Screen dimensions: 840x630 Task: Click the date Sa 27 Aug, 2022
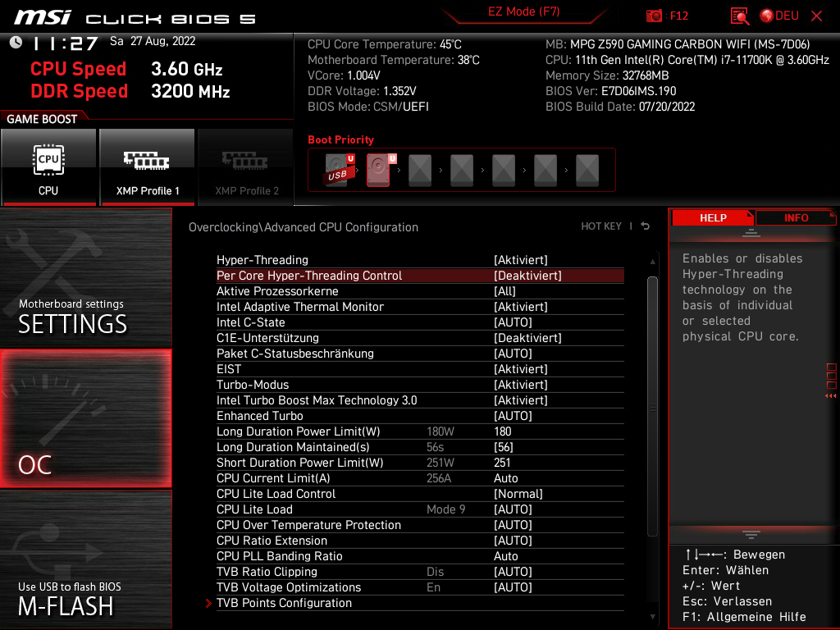point(153,41)
